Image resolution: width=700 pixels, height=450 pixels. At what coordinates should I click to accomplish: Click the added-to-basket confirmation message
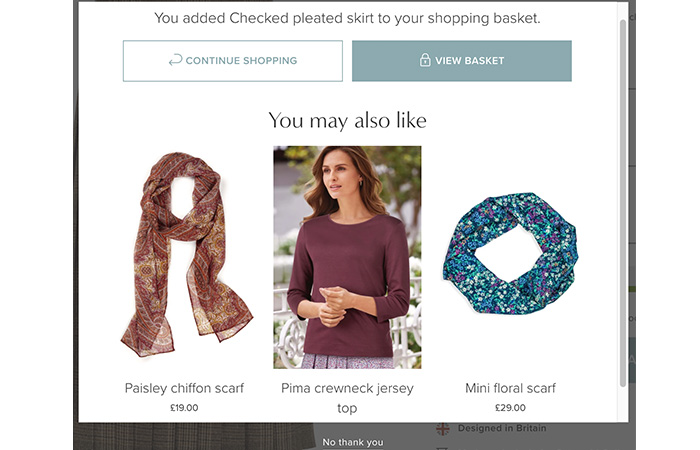tap(347, 18)
